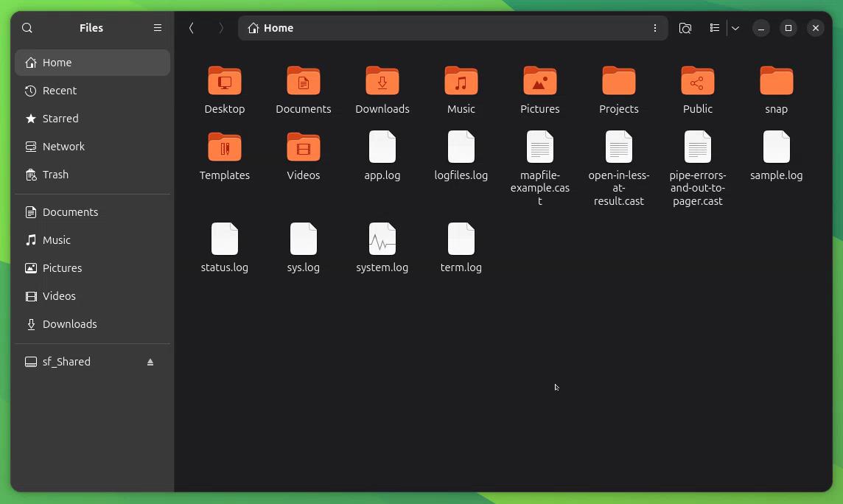Image resolution: width=843 pixels, height=504 pixels.
Task: Click the search folder camera-like icon
Action: 685,28
